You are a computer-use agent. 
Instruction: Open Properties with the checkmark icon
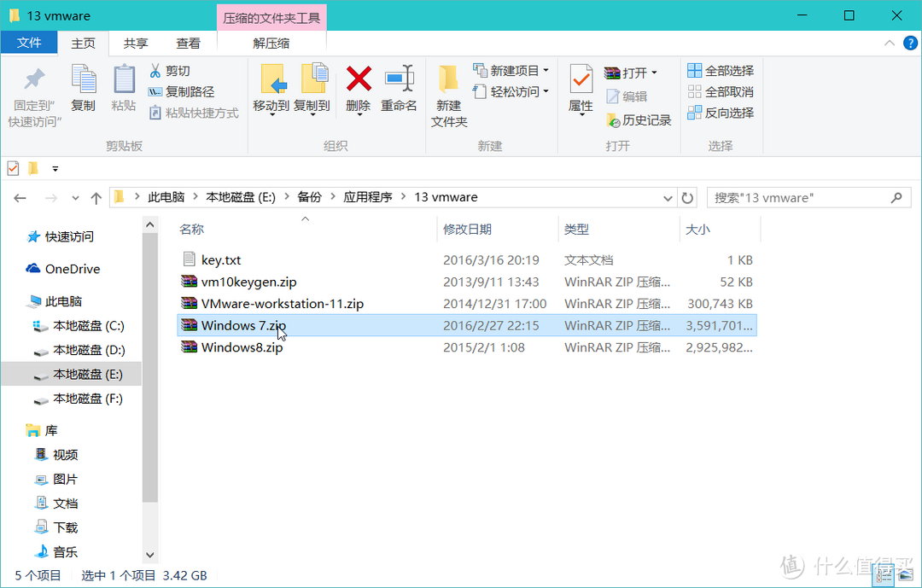[581, 79]
